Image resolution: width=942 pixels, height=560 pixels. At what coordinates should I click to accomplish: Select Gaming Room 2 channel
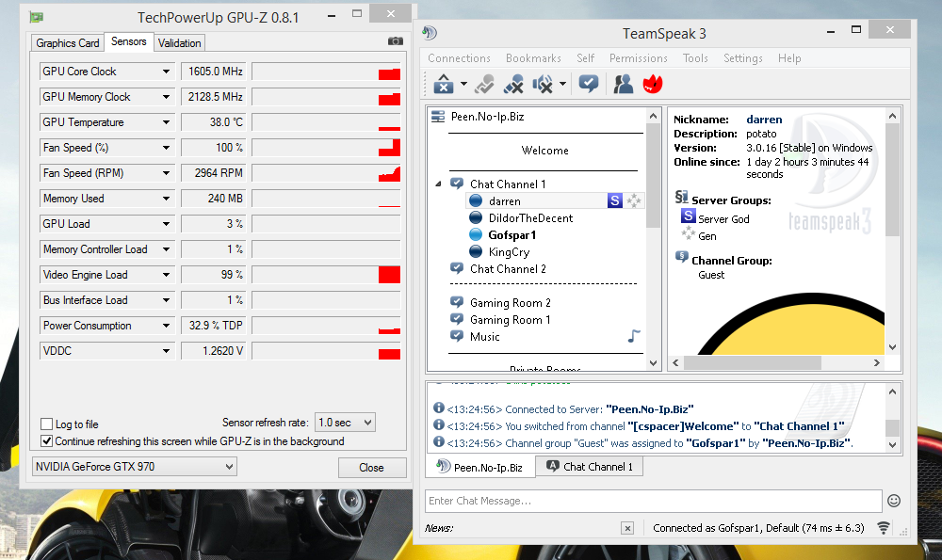pos(510,302)
